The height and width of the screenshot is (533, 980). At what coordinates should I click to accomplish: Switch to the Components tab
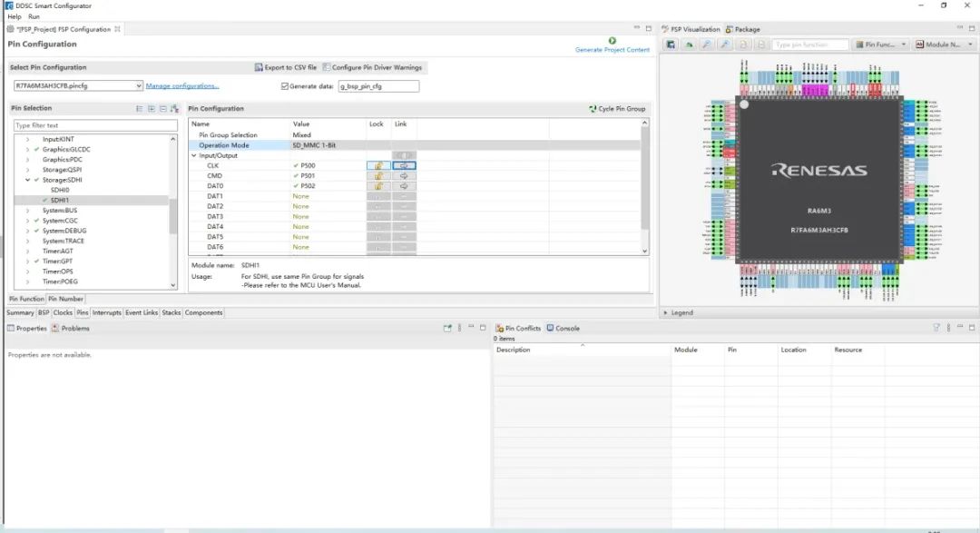point(204,312)
